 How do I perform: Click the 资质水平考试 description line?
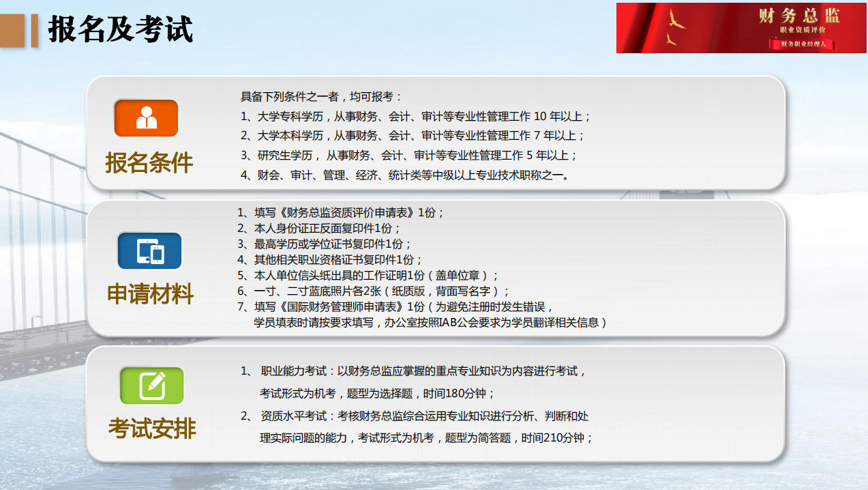tap(415, 416)
